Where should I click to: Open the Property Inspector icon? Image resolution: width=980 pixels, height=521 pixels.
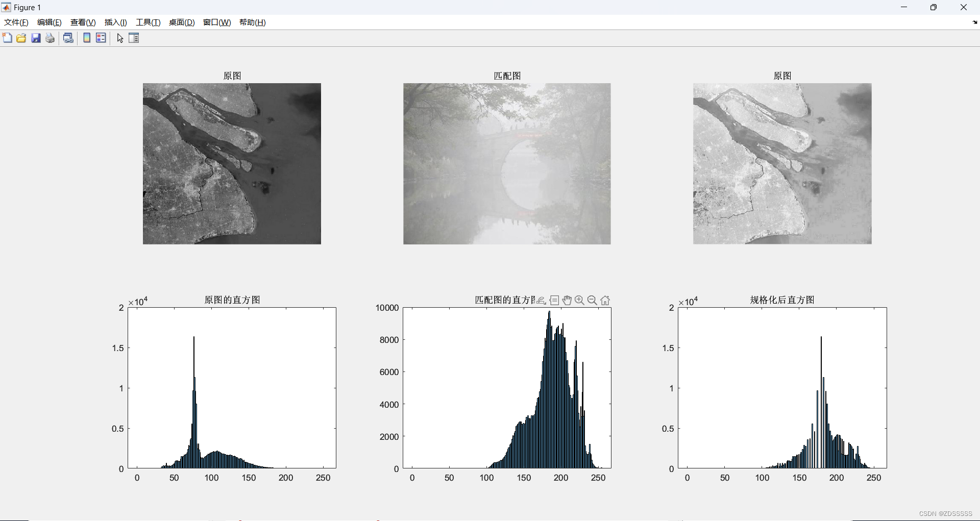(x=134, y=38)
